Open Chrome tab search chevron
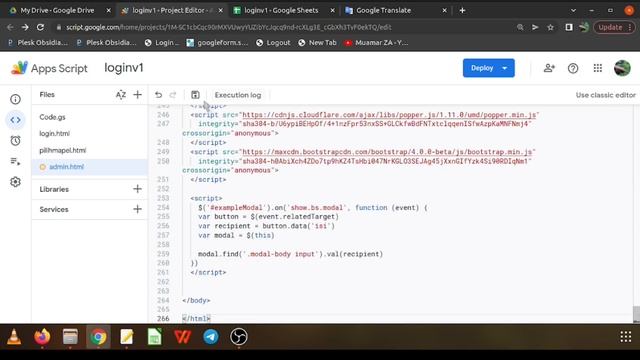 pos(573,11)
